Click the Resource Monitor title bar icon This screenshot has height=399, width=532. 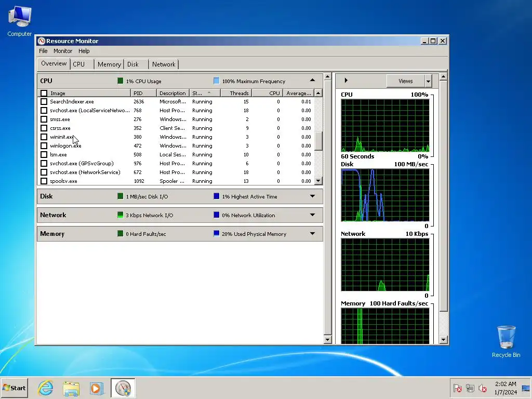click(42, 41)
